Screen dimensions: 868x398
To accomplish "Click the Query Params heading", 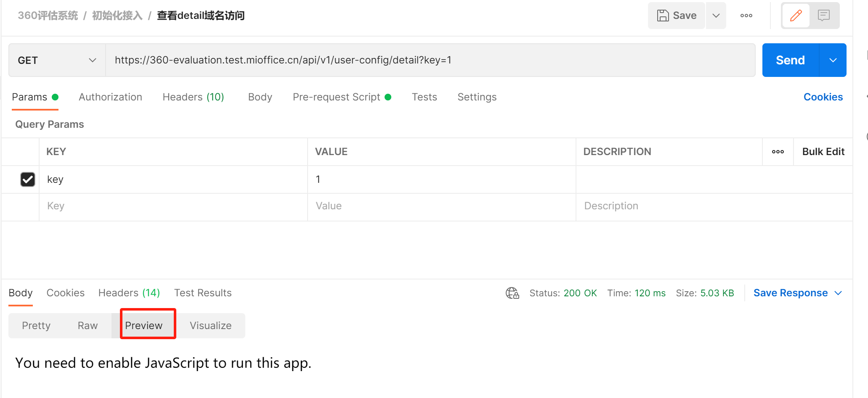I will [50, 124].
